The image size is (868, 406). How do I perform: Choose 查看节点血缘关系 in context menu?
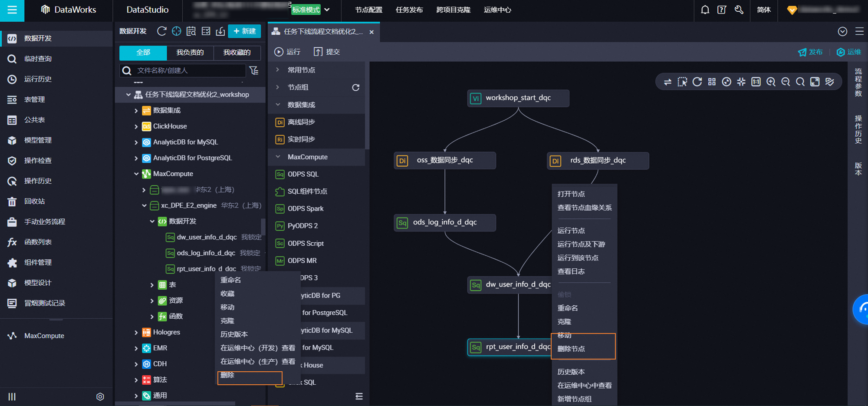[585, 208]
